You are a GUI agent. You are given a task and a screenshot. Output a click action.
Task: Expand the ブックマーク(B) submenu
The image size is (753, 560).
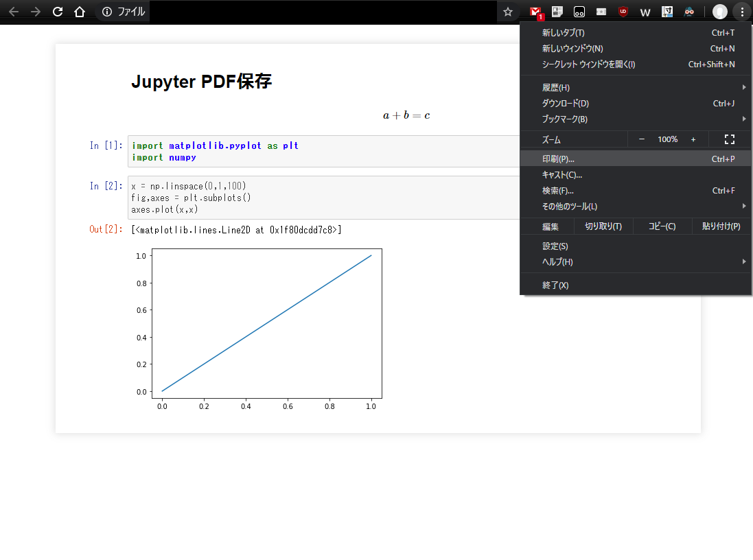coord(636,119)
